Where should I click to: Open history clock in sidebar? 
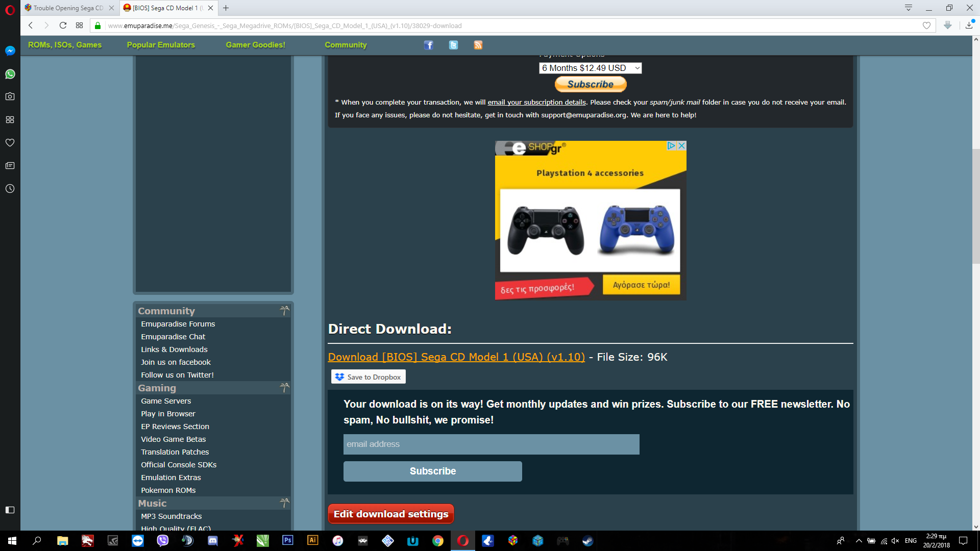[10, 189]
